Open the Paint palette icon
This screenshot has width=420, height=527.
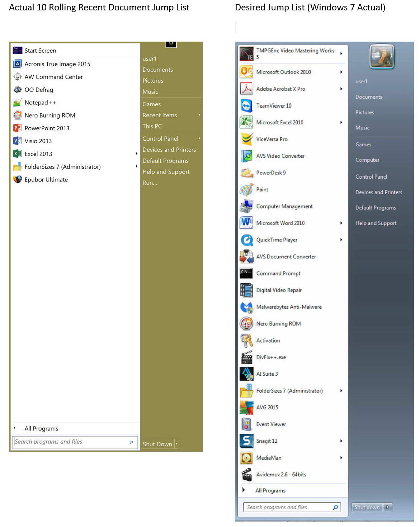246,190
